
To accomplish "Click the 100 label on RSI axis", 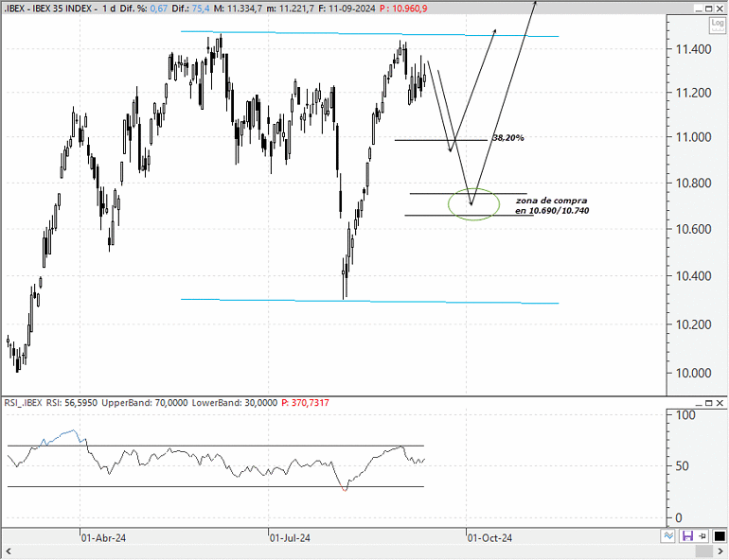I will 685,415.
